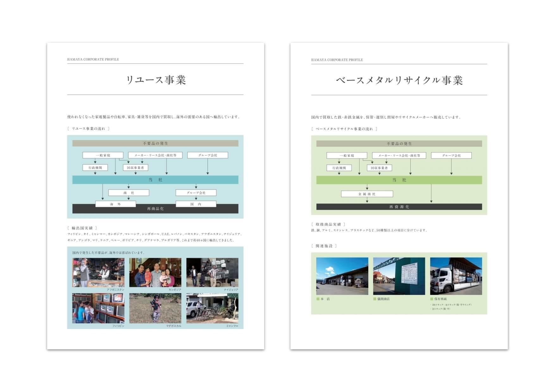Image resolution: width=555 pixels, height=392 pixels.
Task: Click the green square beside 保有車両
Action: pos(432,299)
